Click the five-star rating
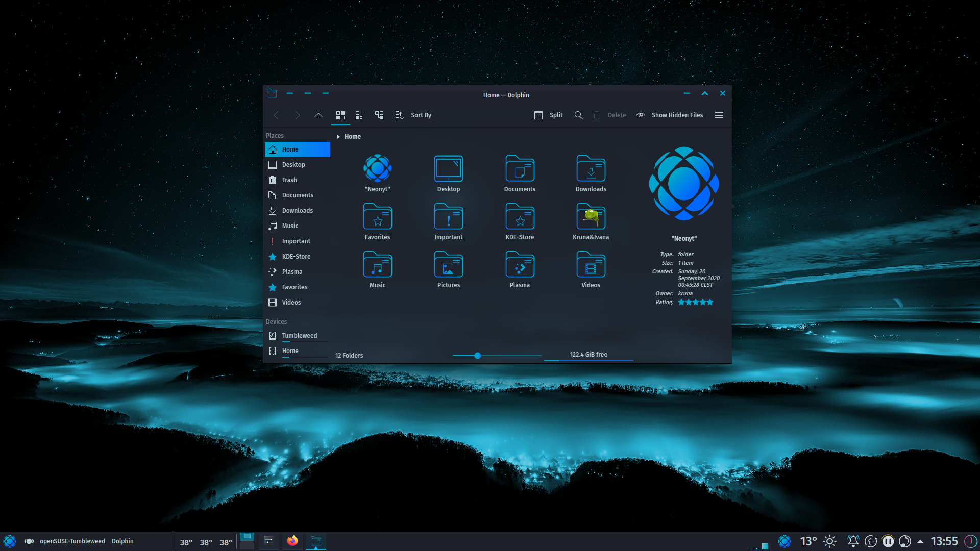The image size is (980, 551). click(695, 303)
